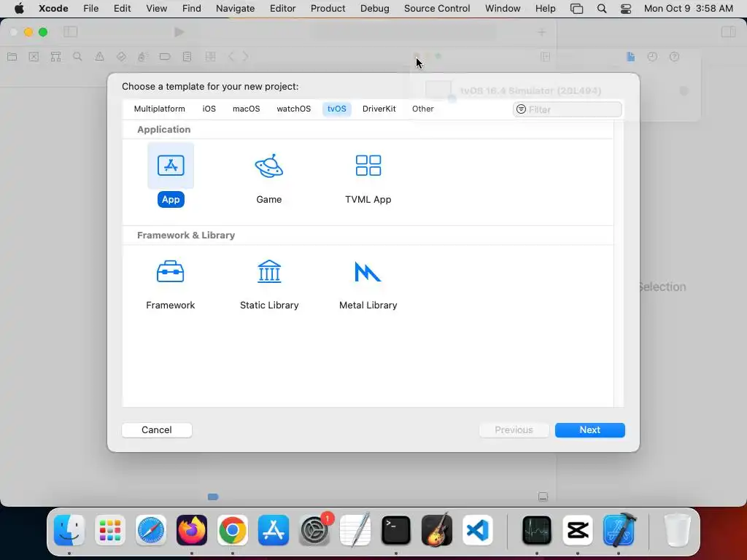Viewport: 747px width, 560px height.
Task: Click the add editor split icon
Action: [x=546, y=57]
